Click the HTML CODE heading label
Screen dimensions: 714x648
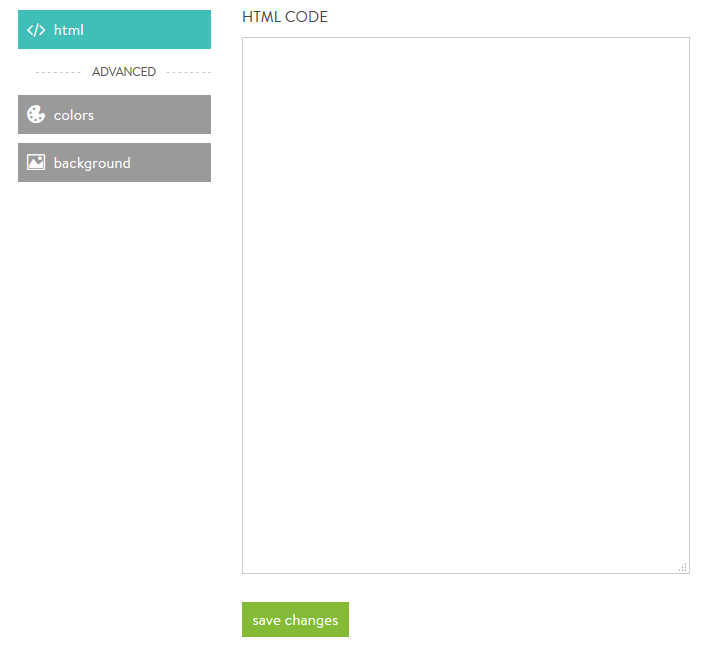285,17
